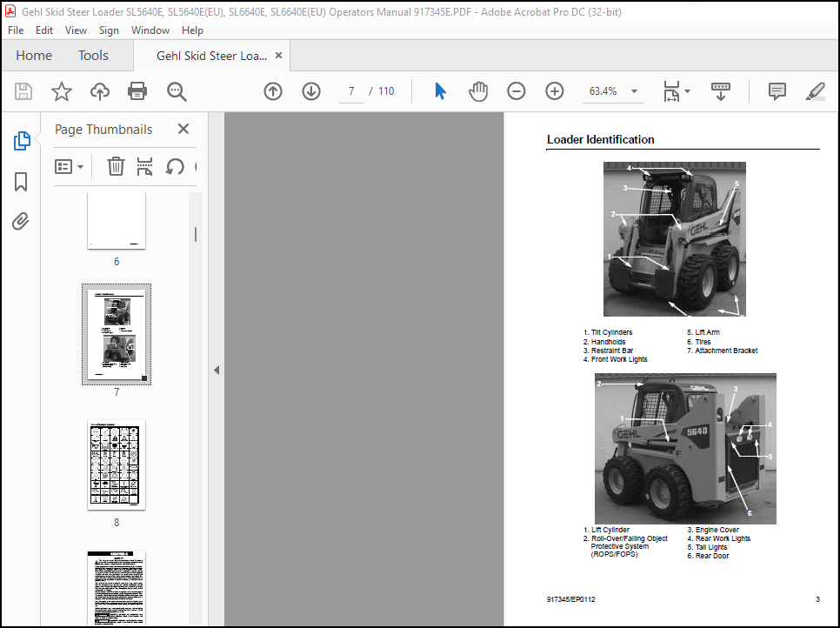Select the partially visible page 9 thumbnail
840x628 pixels.
pyautogui.click(x=117, y=588)
